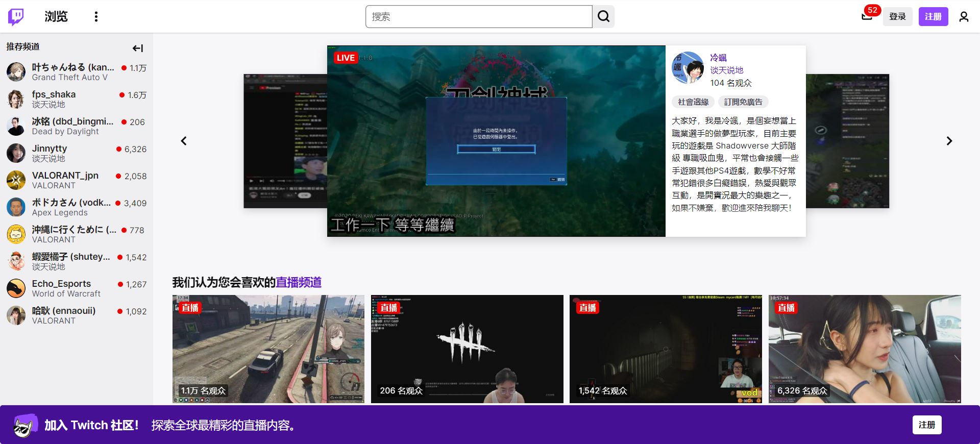Click 冷颯 streamer avatar in featured card

[x=688, y=67]
